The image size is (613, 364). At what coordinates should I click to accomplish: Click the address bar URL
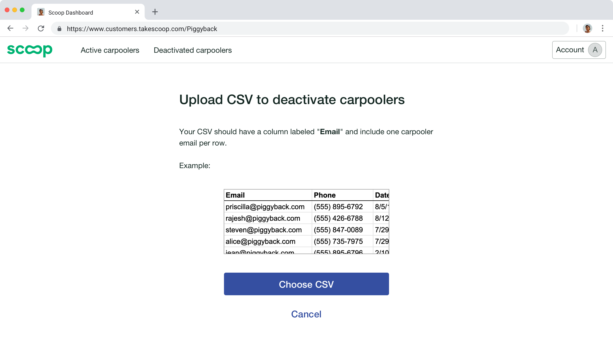click(x=142, y=28)
